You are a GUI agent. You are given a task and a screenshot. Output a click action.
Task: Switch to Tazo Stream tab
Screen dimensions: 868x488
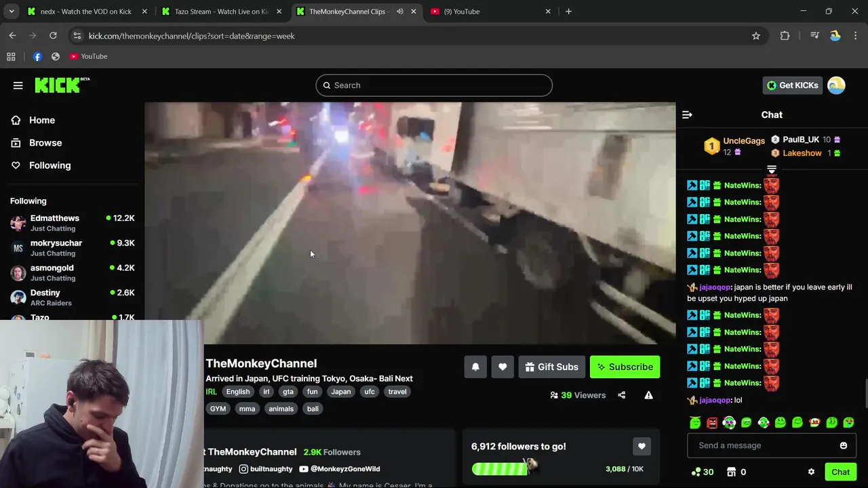tap(222, 12)
